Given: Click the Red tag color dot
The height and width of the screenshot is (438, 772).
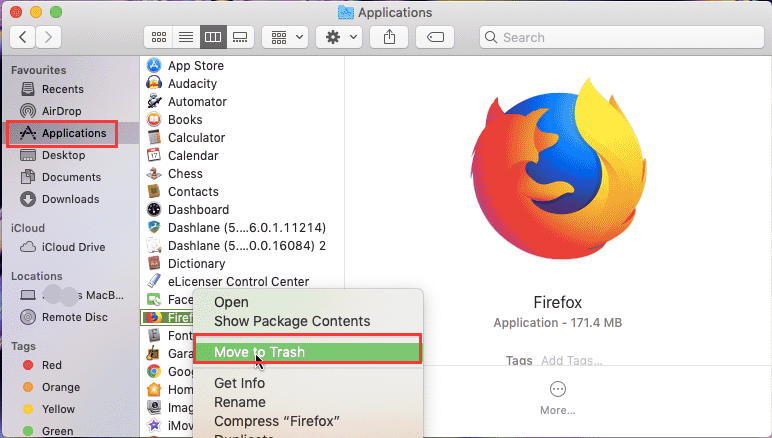Looking at the screenshot, I should (28, 365).
